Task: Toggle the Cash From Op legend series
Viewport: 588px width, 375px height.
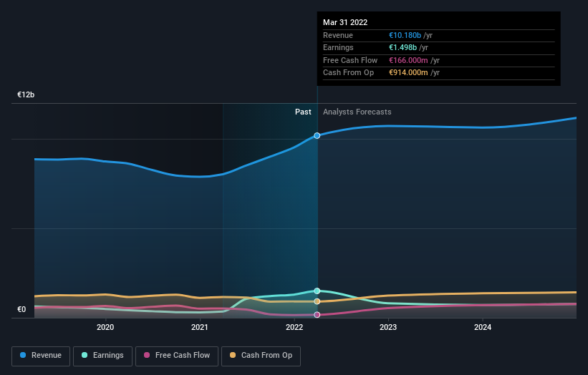Action: (261, 356)
